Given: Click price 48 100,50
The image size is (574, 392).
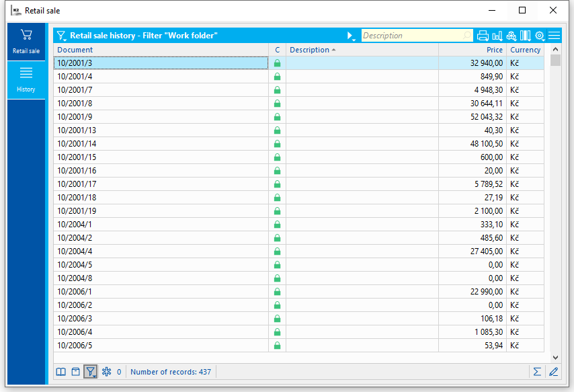Looking at the screenshot, I should (x=487, y=144).
